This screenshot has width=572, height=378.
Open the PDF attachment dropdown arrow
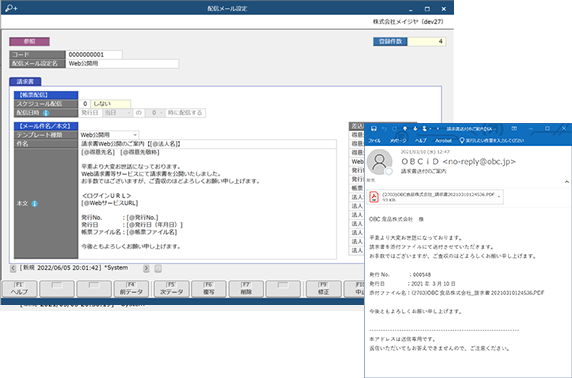pos(499,197)
